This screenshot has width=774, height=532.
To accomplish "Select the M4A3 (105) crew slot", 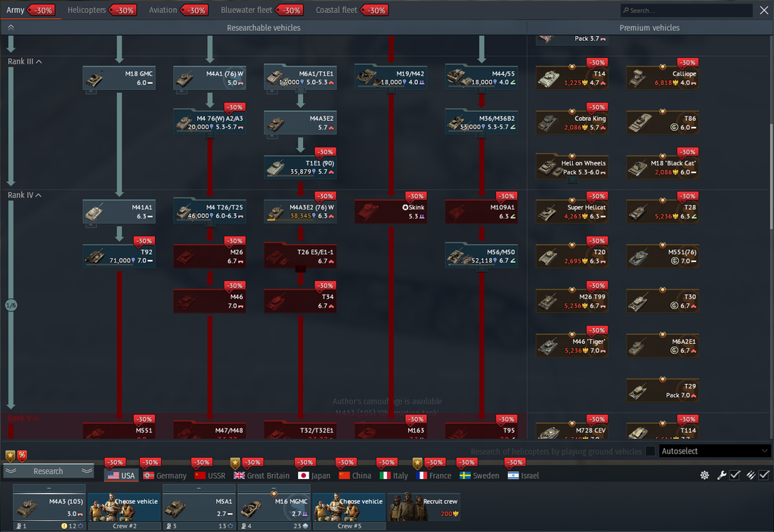I will [49, 507].
